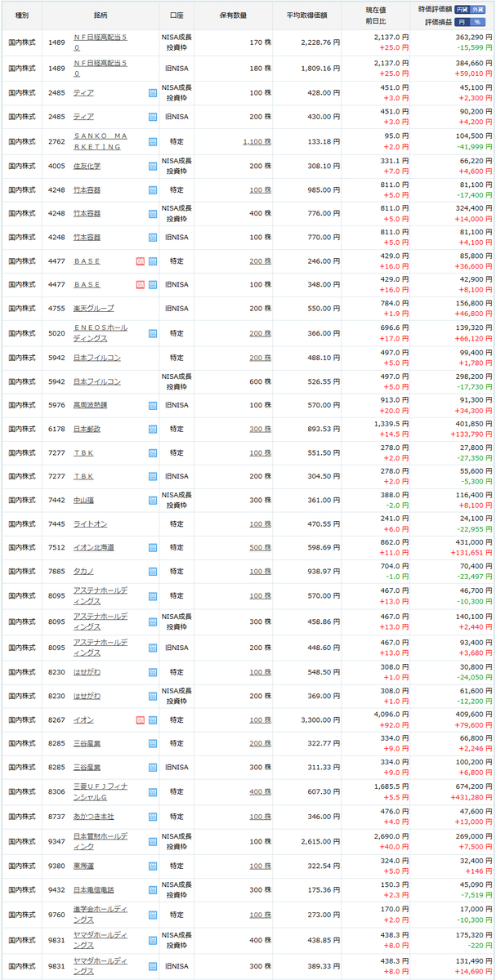Click blue memo icon on 竹本容器 特定 row
This screenshot has height=980, width=496.
(x=153, y=189)
